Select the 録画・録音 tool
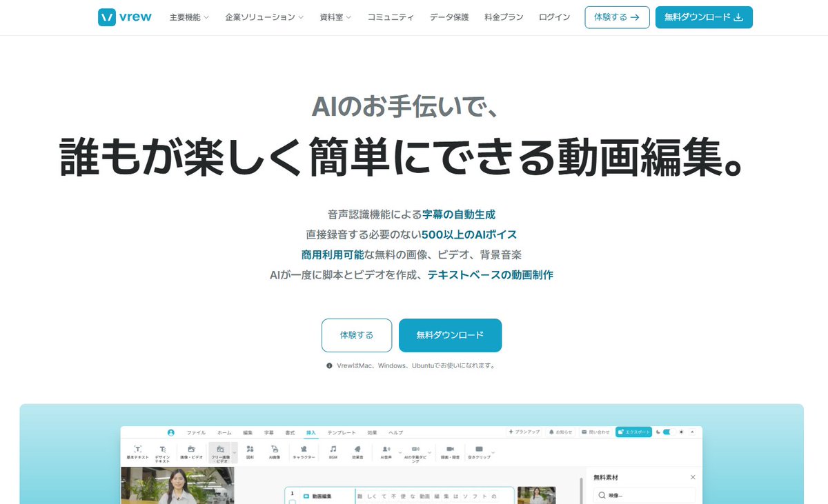 (x=450, y=452)
